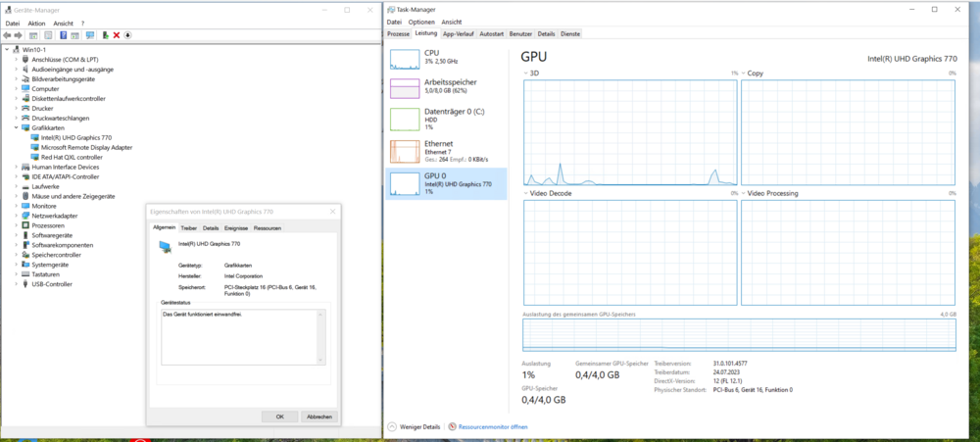
Task: Expand the IDE ATA/ATAPI-Controller category
Action: tap(17, 176)
